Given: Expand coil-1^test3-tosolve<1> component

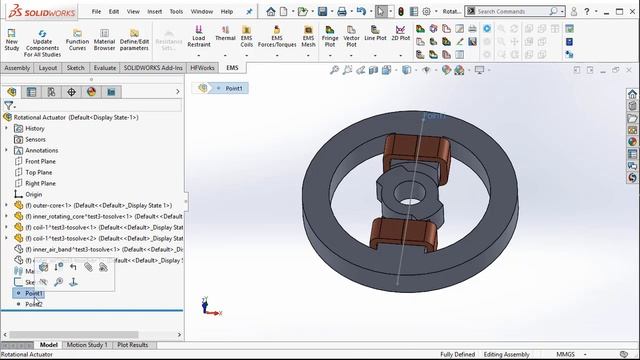Looking at the screenshot, I should (x=6, y=227).
